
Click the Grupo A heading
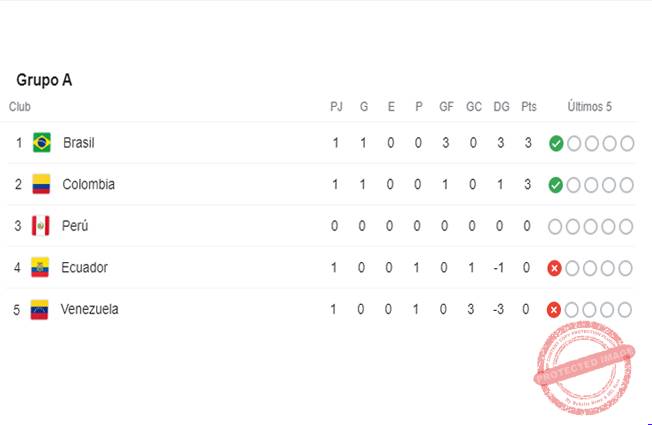(x=44, y=80)
